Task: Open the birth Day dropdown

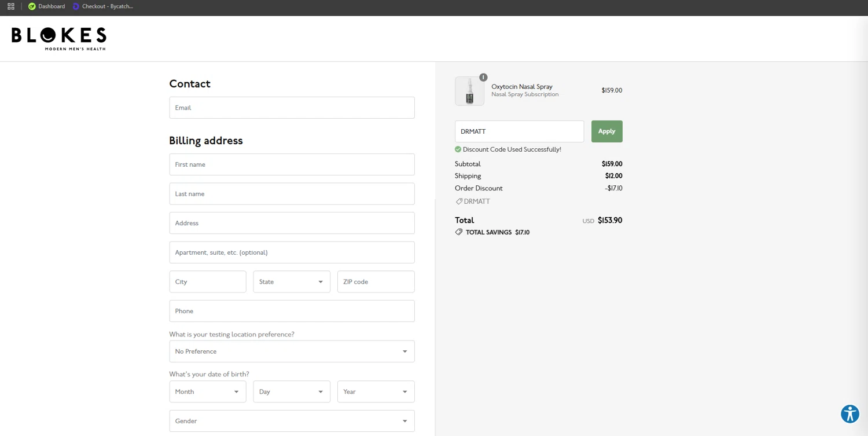Action: pos(292,392)
